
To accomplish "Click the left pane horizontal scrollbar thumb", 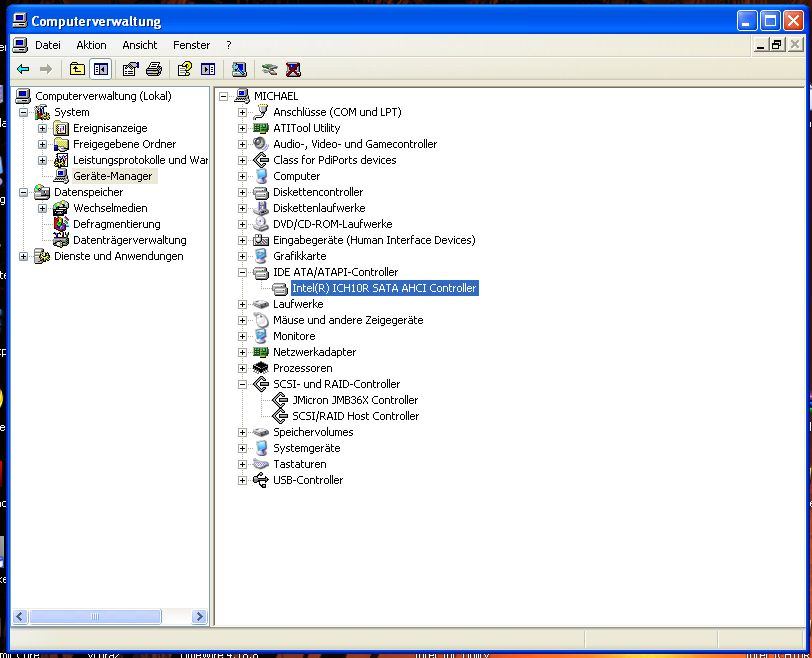I will coord(95,616).
